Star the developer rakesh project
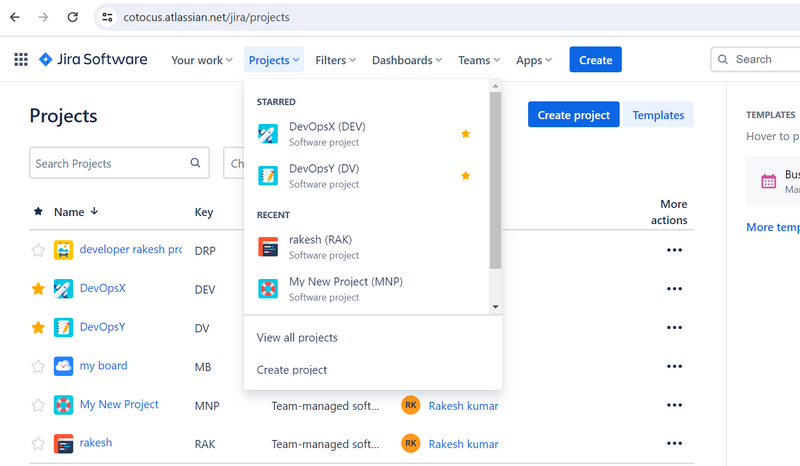800x466 pixels. 38,250
